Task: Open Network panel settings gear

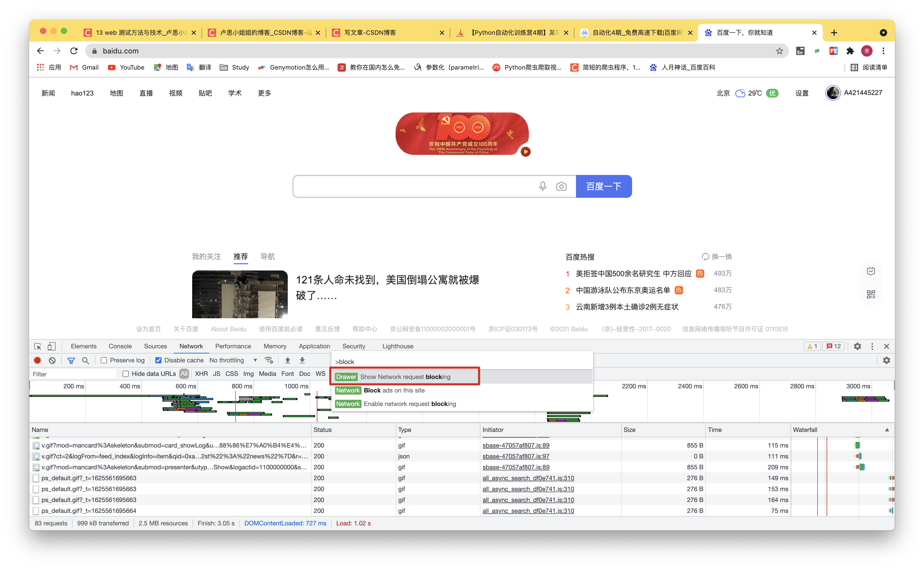Action: point(886,360)
